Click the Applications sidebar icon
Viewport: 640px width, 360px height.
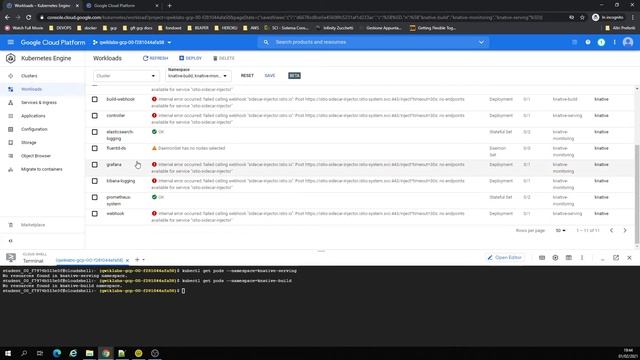click(11, 116)
